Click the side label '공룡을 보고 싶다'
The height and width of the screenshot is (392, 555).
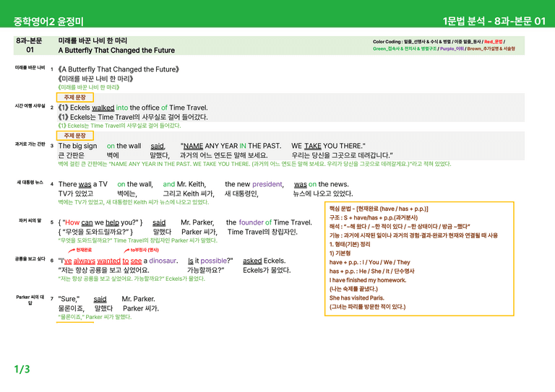(x=30, y=258)
